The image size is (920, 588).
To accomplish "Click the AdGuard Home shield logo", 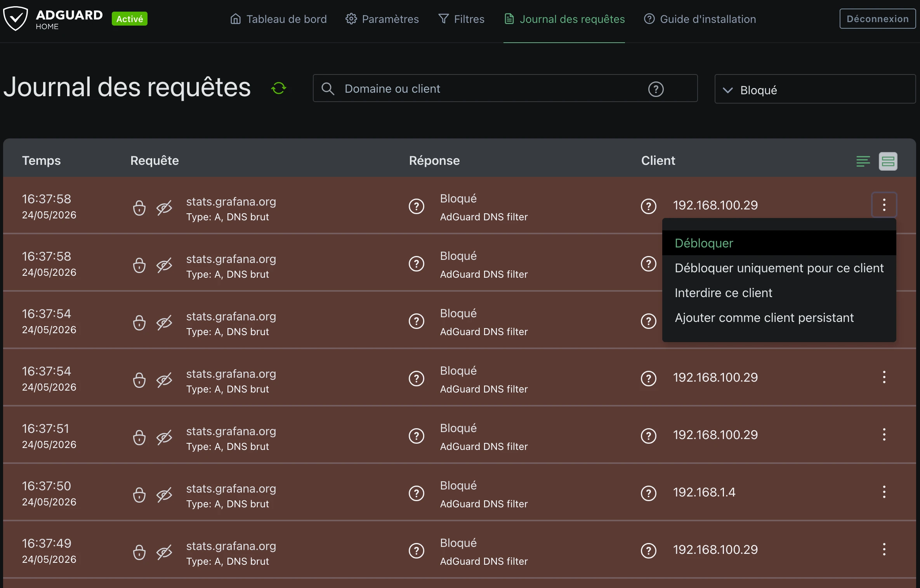I will click(16, 19).
